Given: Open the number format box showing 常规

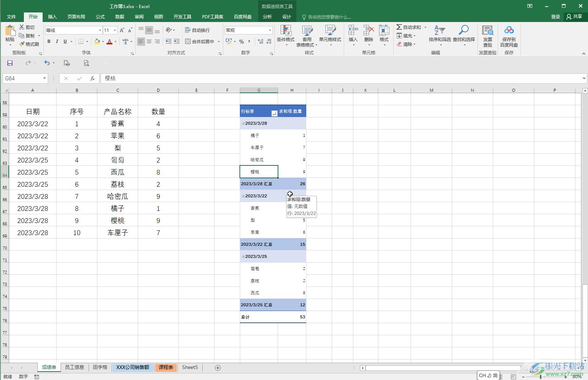Looking at the screenshot, I should pos(249,30).
